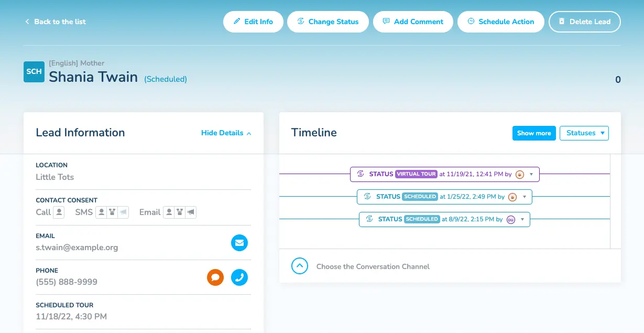Click the Edit Info button

254,22
